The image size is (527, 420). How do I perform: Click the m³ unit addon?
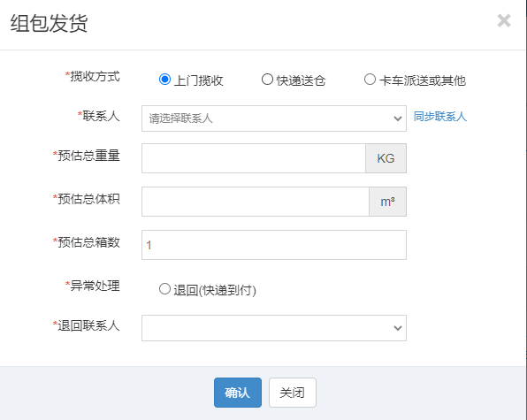[x=388, y=202]
